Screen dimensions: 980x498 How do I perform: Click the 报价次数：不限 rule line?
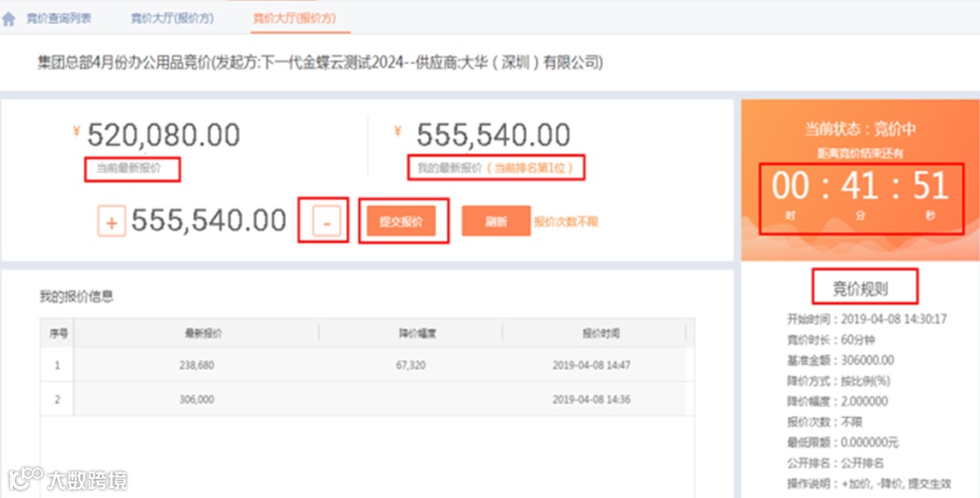coord(824,422)
